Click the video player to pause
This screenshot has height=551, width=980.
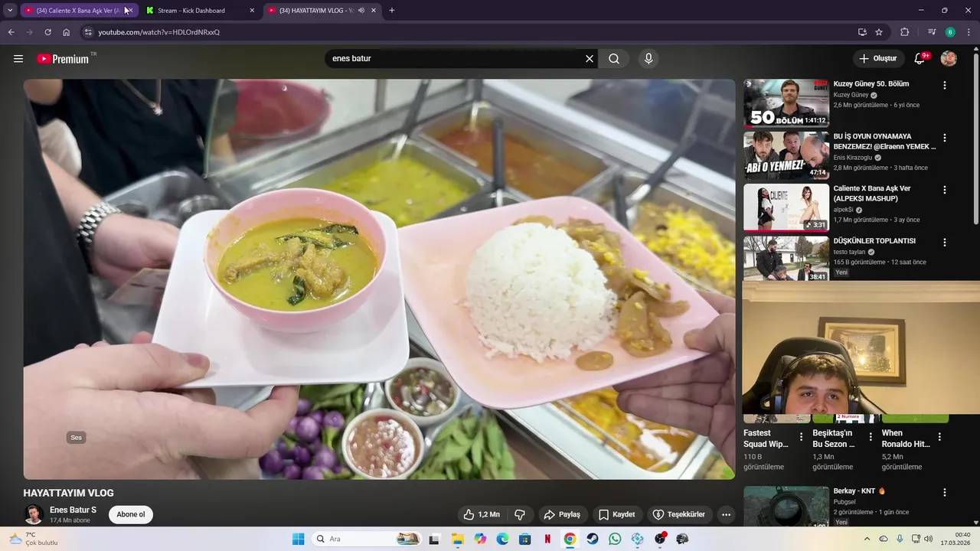coord(379,279)
